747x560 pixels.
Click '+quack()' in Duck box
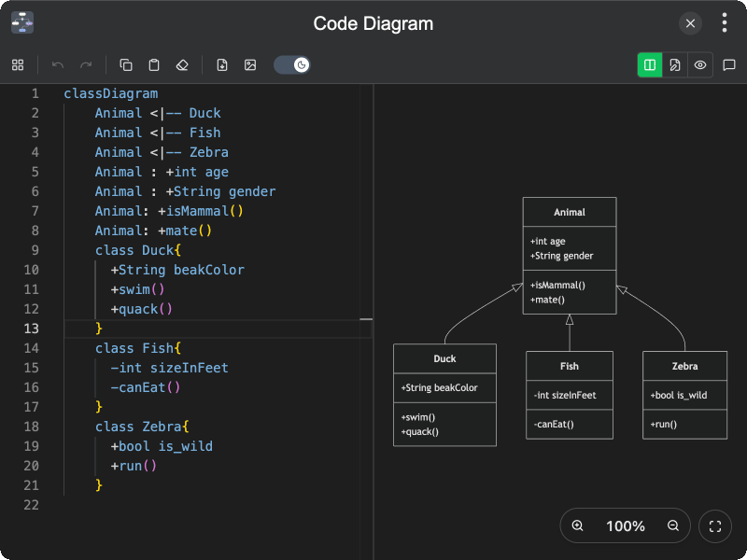point(419,432)
